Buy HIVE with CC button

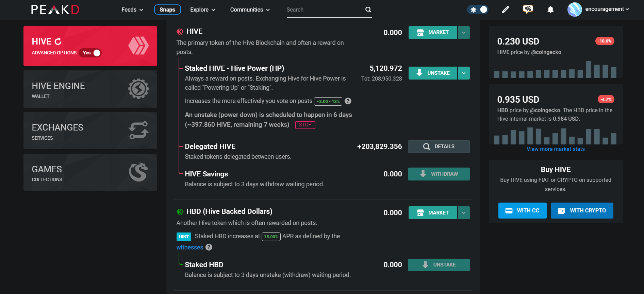click(523, 211)
